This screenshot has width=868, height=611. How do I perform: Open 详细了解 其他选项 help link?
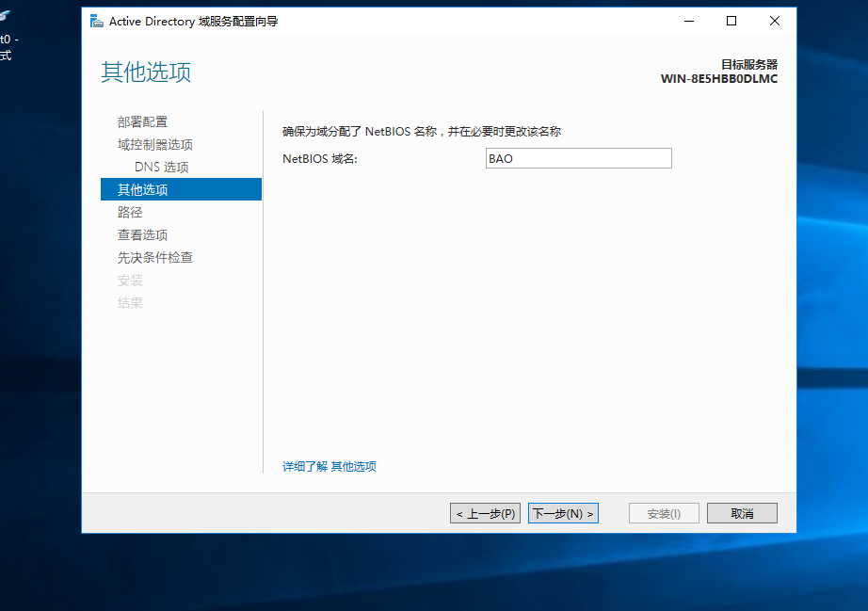point(330,467)
